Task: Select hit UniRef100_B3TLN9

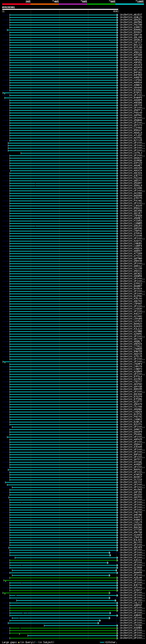Action: [x=131, y=47]
